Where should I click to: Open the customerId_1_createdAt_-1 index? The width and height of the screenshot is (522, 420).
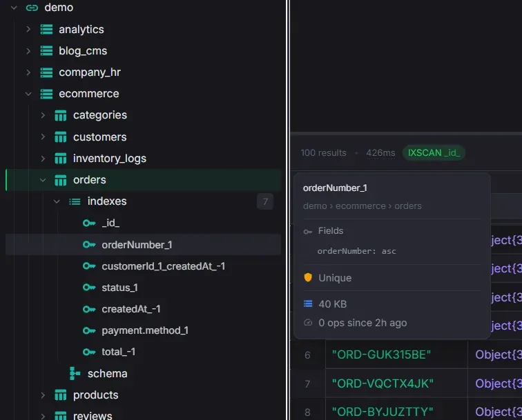tap(163, 266)
